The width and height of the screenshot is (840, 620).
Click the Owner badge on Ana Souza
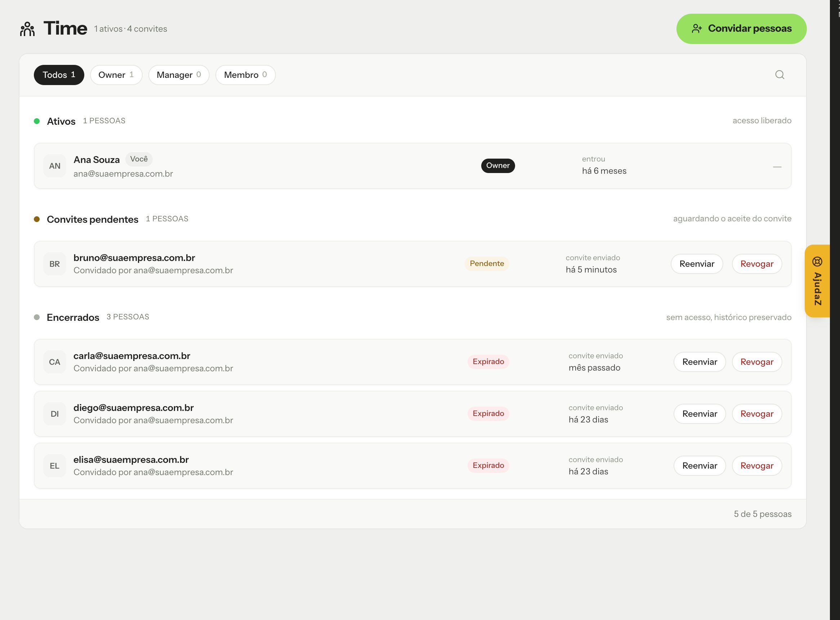tap(498, 165)
